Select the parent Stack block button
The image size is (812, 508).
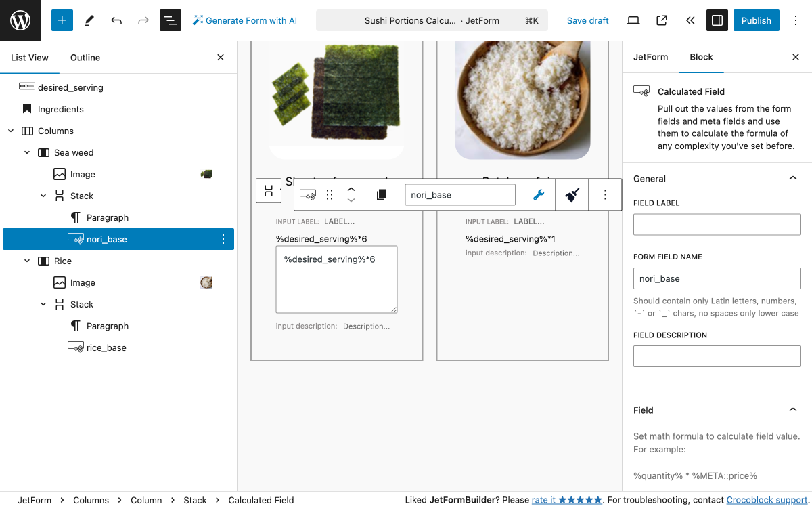coord(269,190)
